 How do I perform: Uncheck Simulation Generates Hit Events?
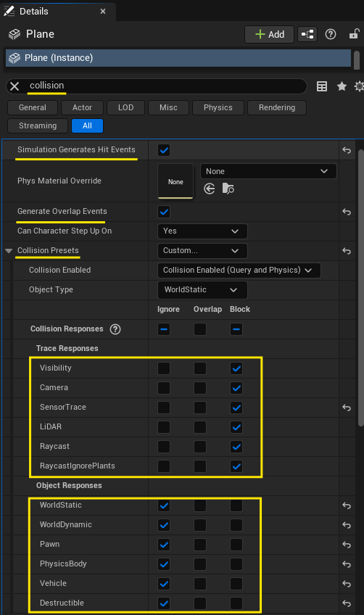(x=164, y=150)
